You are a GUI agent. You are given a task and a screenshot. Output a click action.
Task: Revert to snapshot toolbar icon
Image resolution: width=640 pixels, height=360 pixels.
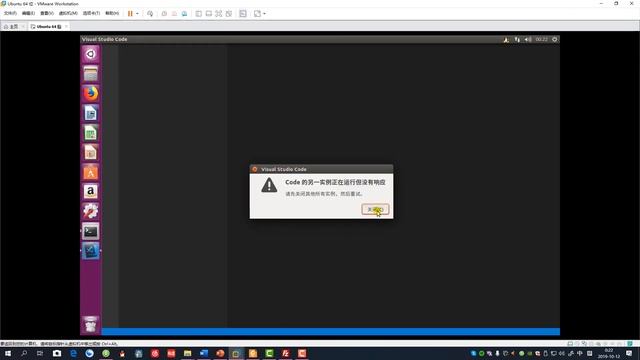174,13
